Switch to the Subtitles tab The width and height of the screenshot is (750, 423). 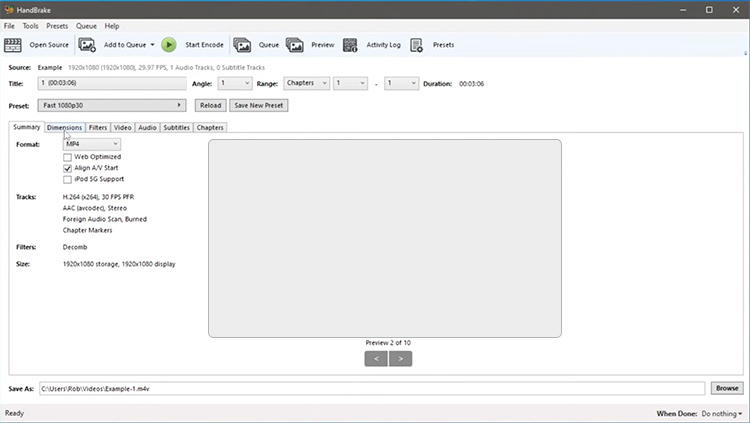click(176, 128)
